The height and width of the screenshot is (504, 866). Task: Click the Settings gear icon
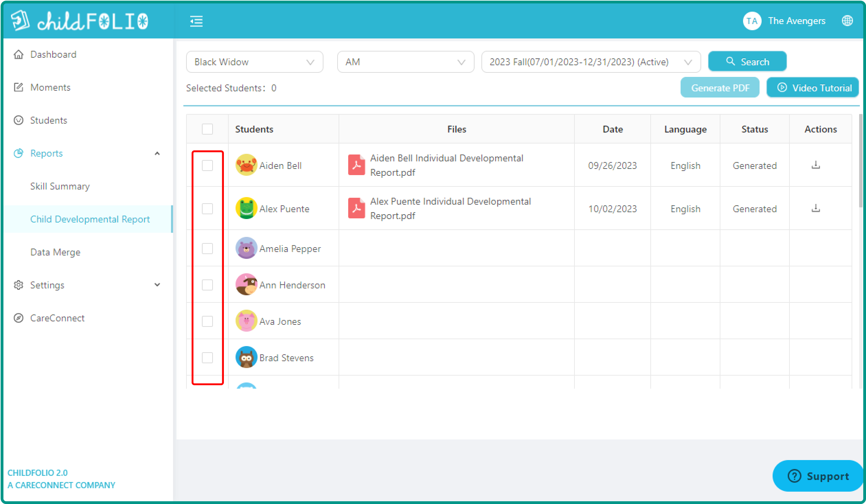pos(19,285)
